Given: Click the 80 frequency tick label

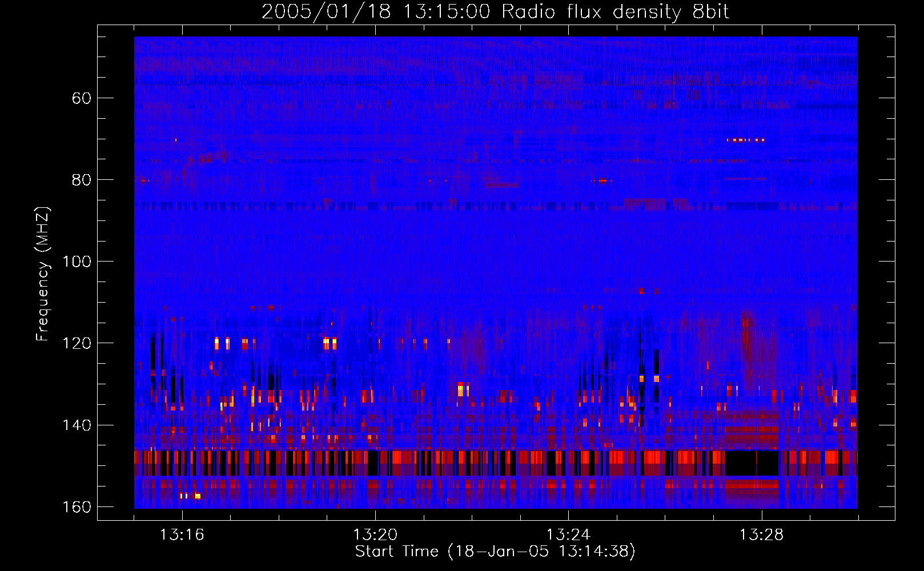Looking at the screenshot, I should [x=82, y=180].
